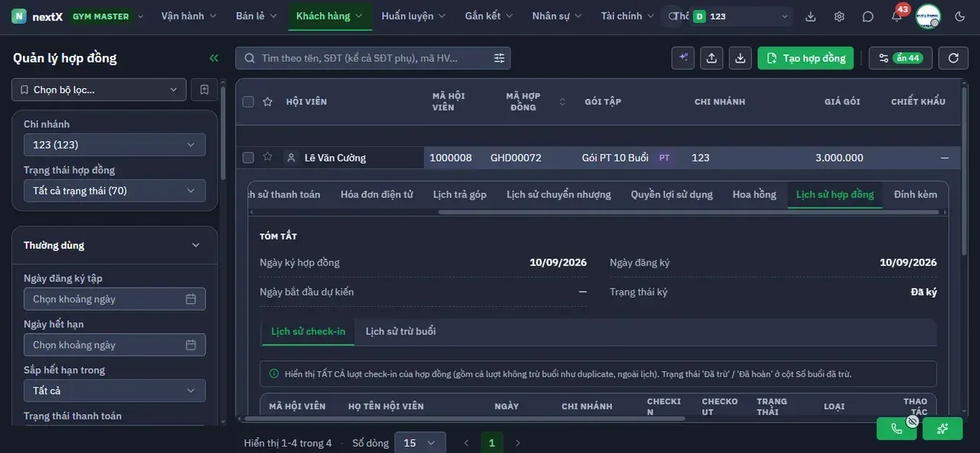Open Sắp hết hạn trong dropdown
The height and width of the screenshot is (453, 980).
point(115,390)
